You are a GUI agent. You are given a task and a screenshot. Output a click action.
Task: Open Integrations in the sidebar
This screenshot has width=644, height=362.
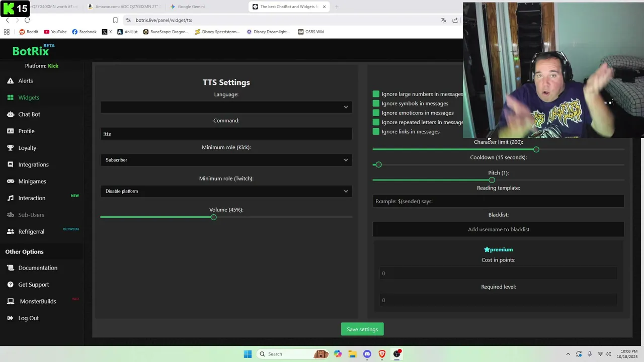(x=33, y=164)
